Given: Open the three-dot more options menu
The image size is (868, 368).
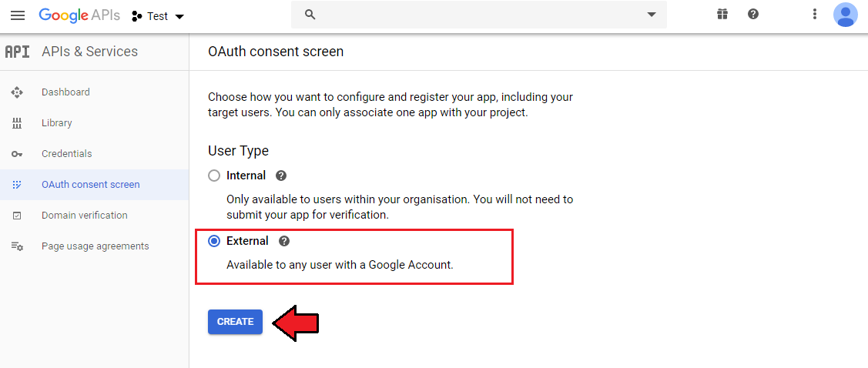Looking at the screenshot, I should [x=814, y=15].
